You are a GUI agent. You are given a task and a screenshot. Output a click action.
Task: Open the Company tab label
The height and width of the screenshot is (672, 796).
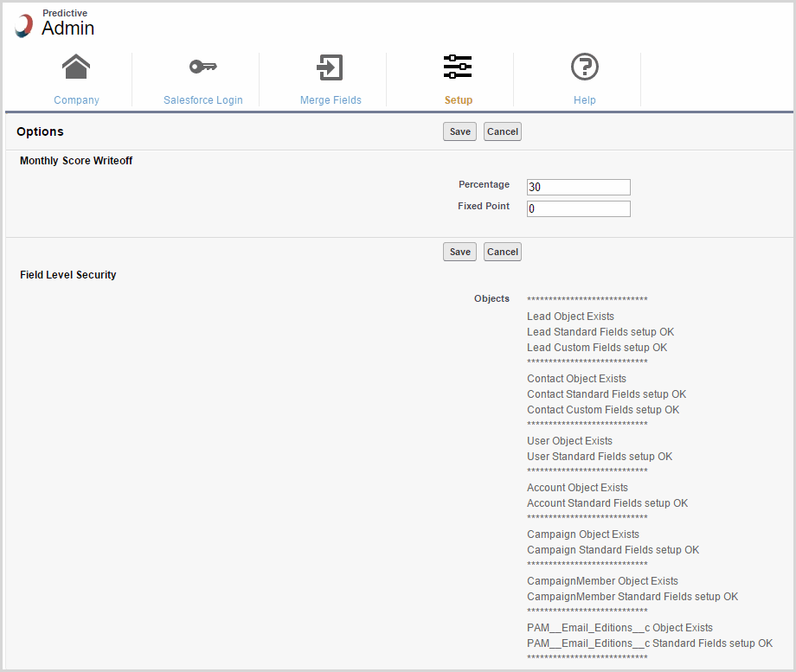click(76, 100)
